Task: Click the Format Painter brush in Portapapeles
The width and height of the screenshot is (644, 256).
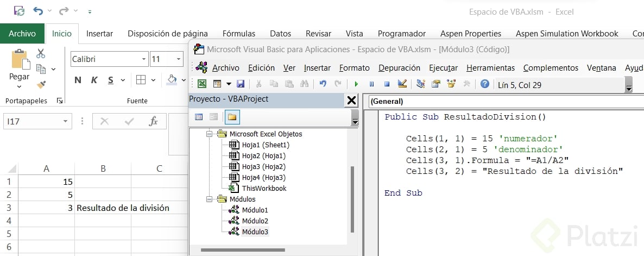Action: pyautogui.click(x=41, y=84)
